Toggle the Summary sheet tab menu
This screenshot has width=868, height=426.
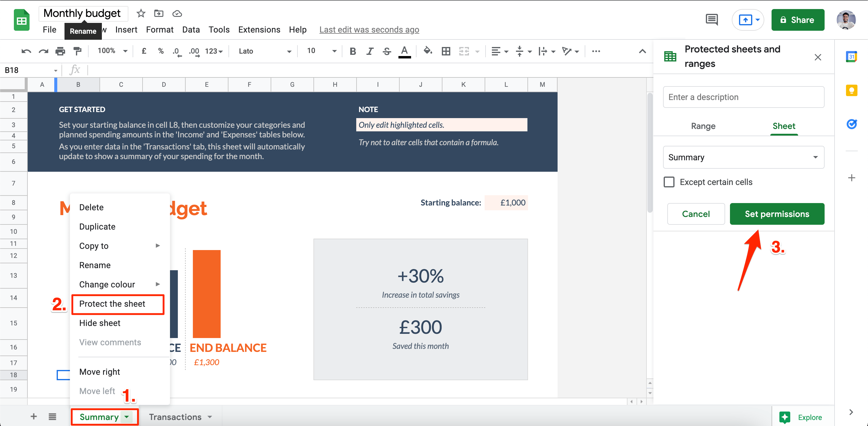click(126, 417)
